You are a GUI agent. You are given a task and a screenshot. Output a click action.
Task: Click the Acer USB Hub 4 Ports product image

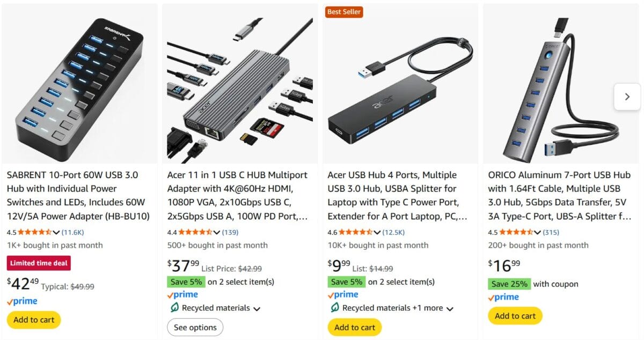coord(399,83)
